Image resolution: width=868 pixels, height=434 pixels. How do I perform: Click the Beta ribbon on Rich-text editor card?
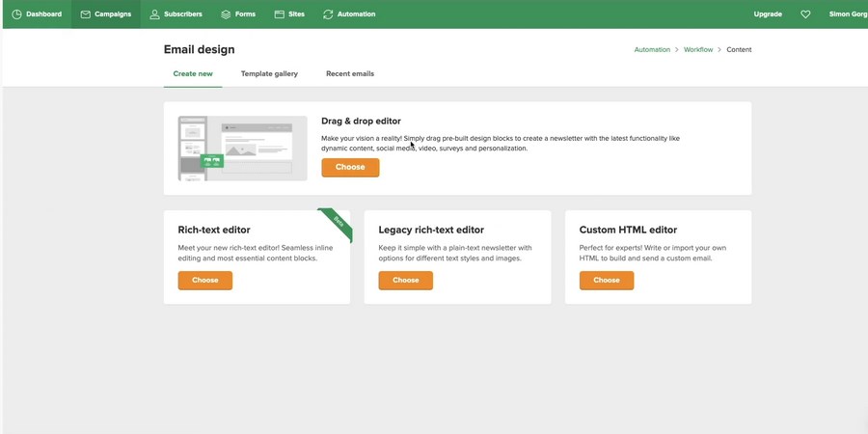click(339, 222)
